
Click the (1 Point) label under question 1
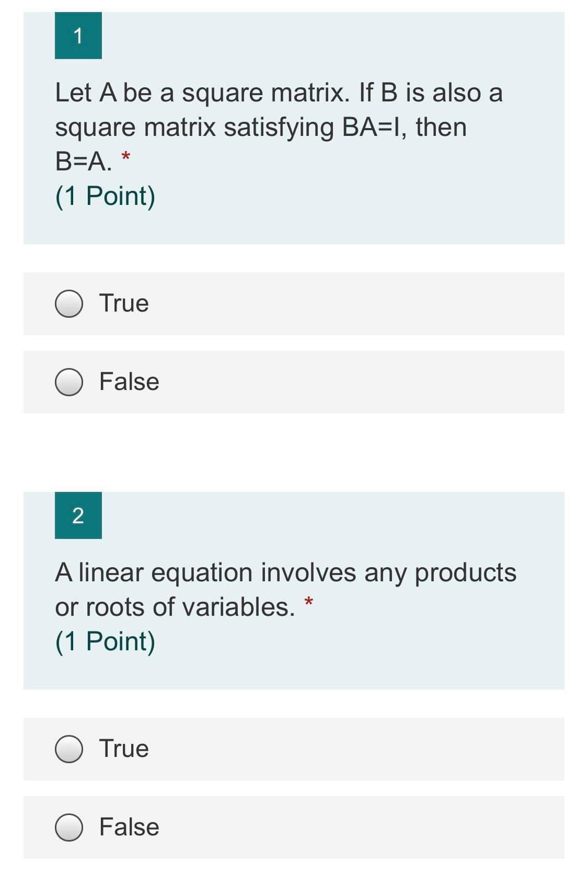click(105, 194)
